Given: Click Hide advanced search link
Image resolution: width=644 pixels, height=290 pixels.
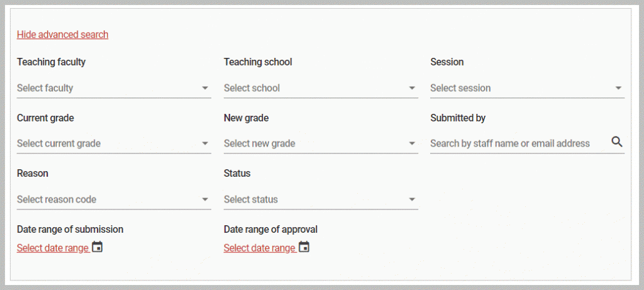Looking at the screenshot, I should [x=62, y=35].
